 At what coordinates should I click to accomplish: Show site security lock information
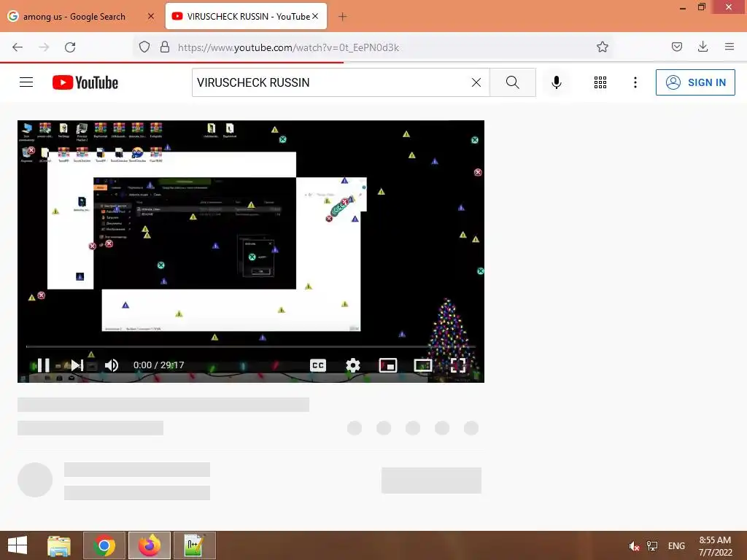pos(165,47)
